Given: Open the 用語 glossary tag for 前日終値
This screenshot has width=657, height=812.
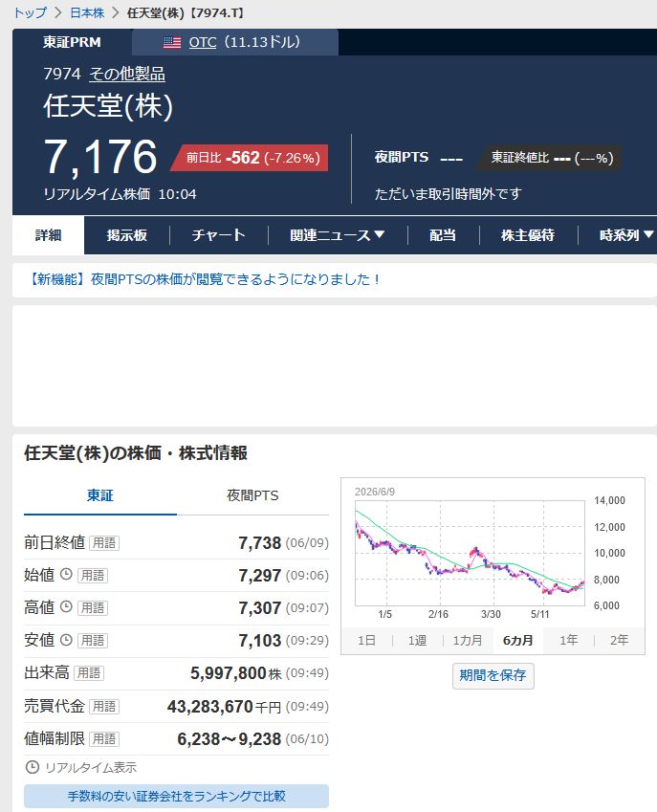Looking at the screenshot, I should tap(104, 542).
